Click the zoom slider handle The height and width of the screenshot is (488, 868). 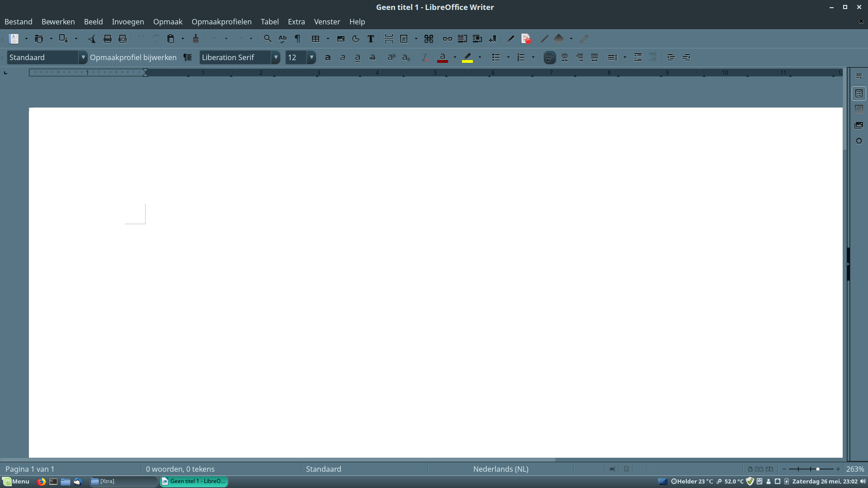(x=818, y=469)
